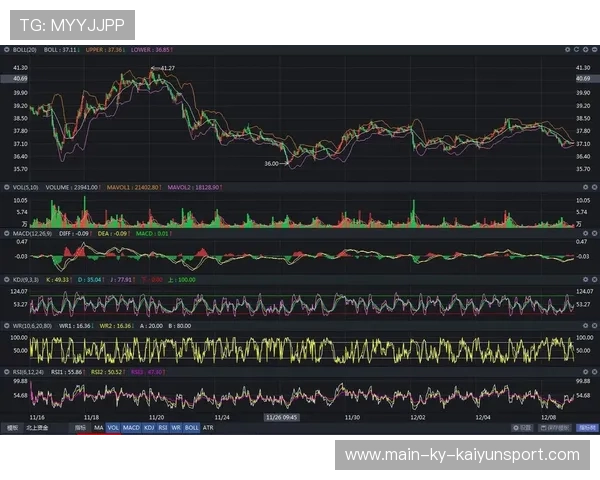
Task: Switch to the 北上资金 tab
Action: click(38, 427)
